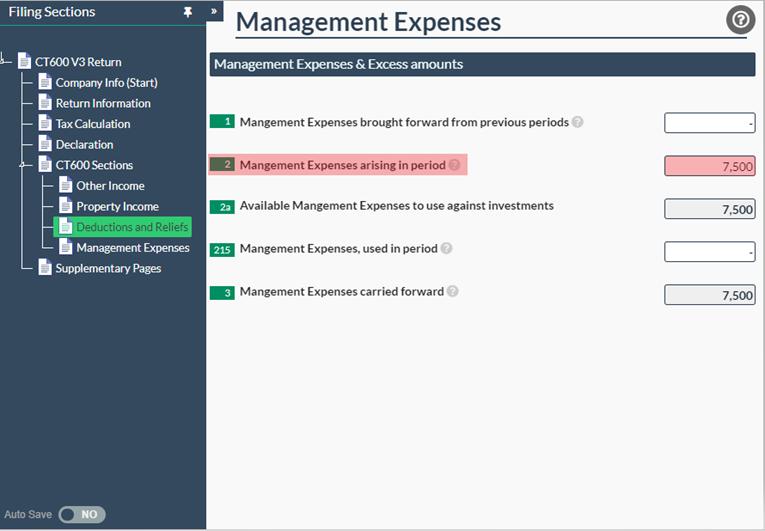Click the Property Income document icon
The width and height of the screenshot is (765, 531).
click(x=65, y=205)
